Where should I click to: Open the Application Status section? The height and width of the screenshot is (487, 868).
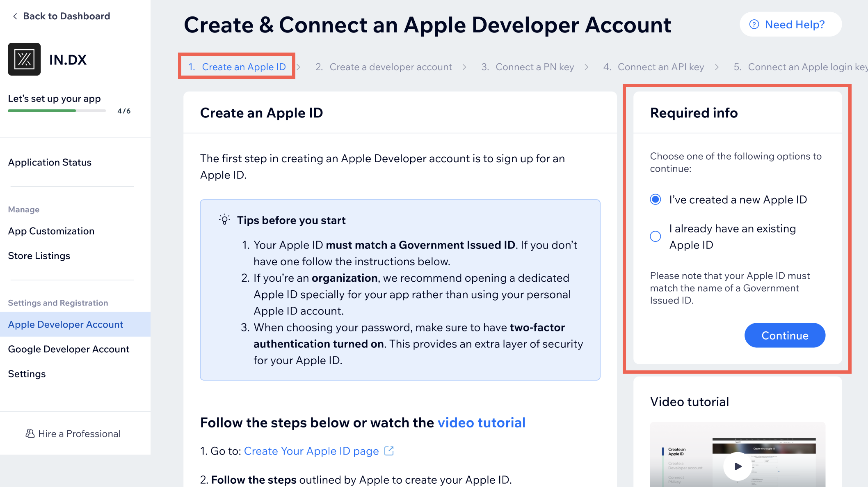click(x=49, y=162)
